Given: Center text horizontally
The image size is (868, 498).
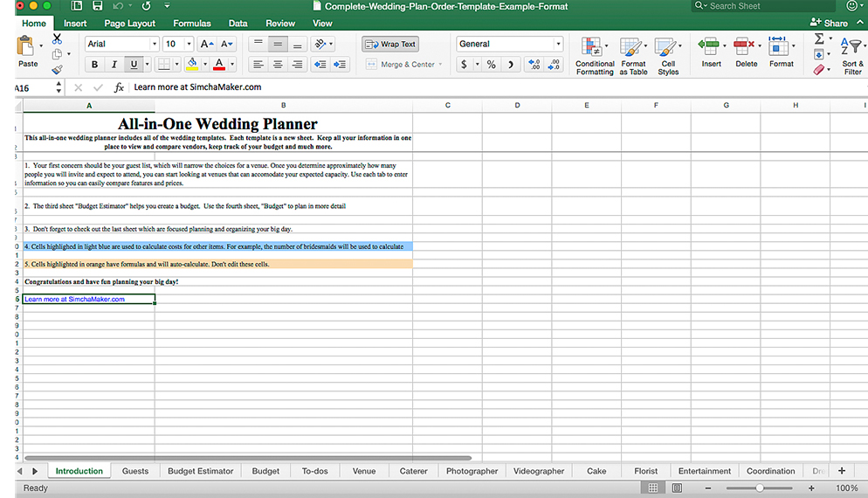Looking at the screenshot, I should [278, 65].
